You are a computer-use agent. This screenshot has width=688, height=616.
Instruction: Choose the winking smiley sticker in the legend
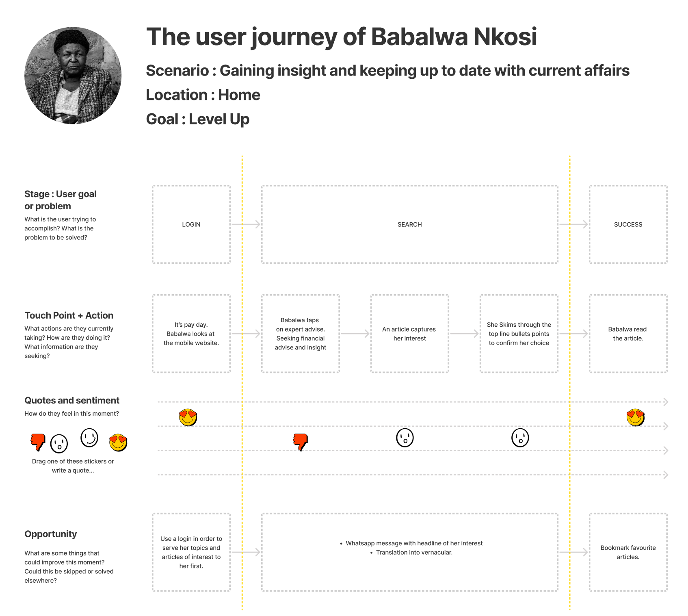[x=89, y=438]
